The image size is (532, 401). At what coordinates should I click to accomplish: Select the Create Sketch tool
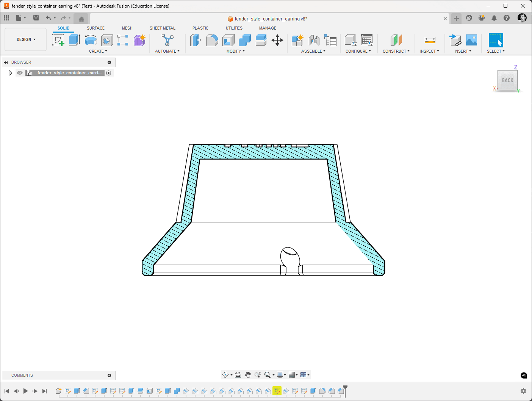tap(58, 40)
